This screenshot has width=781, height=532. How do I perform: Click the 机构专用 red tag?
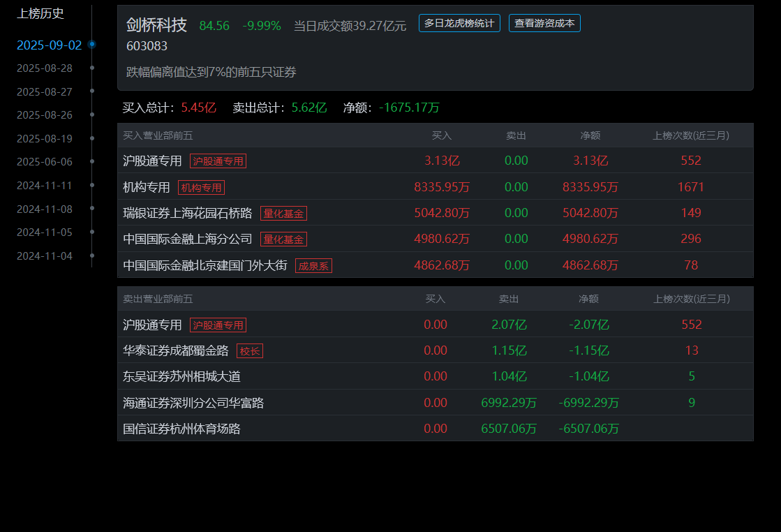(201, 187)
